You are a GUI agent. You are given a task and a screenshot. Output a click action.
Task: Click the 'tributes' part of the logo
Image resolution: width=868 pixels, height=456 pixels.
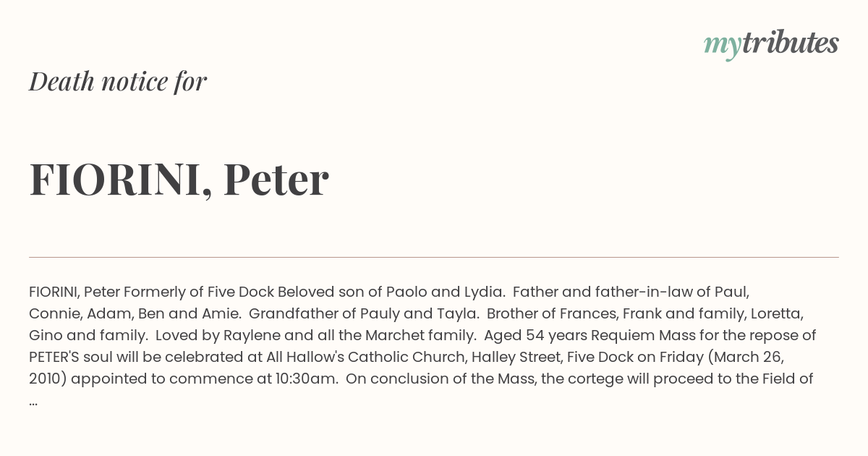click(x=790, y=43)
